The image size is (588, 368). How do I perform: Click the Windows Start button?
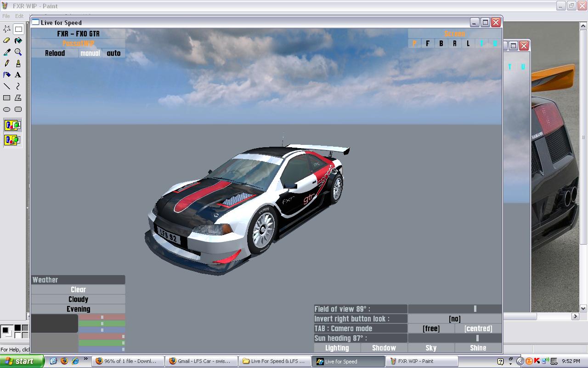pos(22,361)
